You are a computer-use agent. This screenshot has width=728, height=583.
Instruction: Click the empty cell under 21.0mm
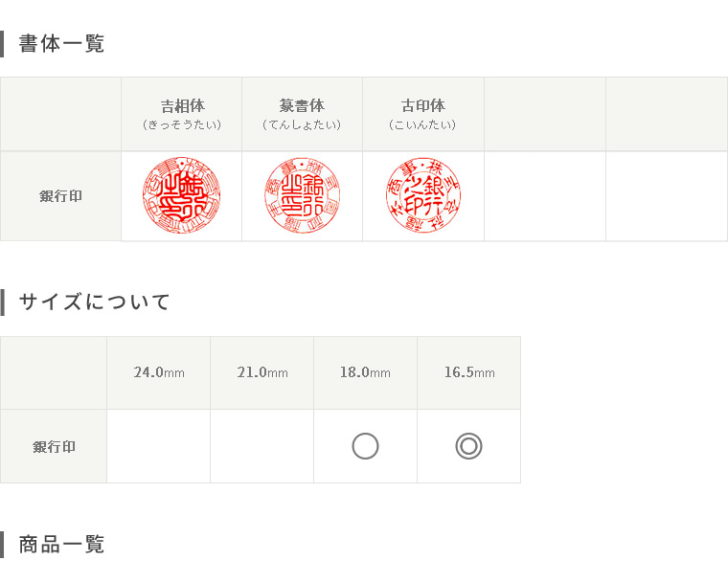(x=262, y=446)
